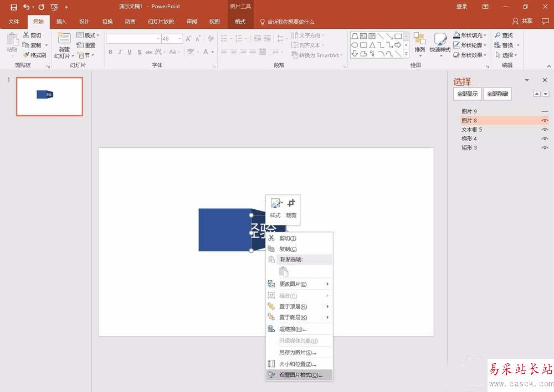Open Quick Styles (快速样式)
Image resolution: width=554 pixels, height=392 pixels.
point(440,45)
